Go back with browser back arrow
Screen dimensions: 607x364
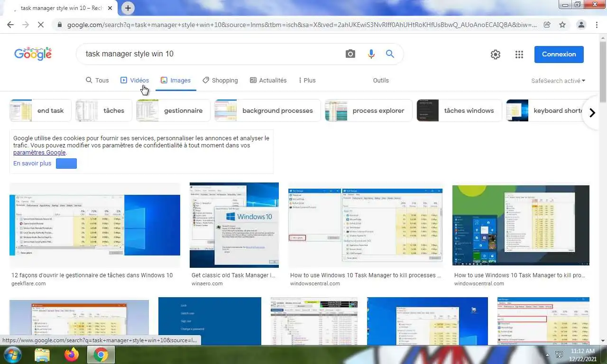click(10, 25)
